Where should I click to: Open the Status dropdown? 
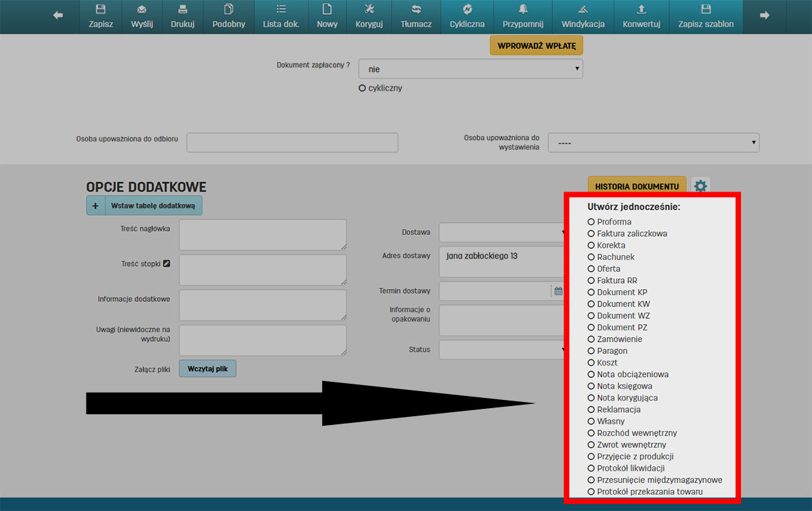pos(502,350)
